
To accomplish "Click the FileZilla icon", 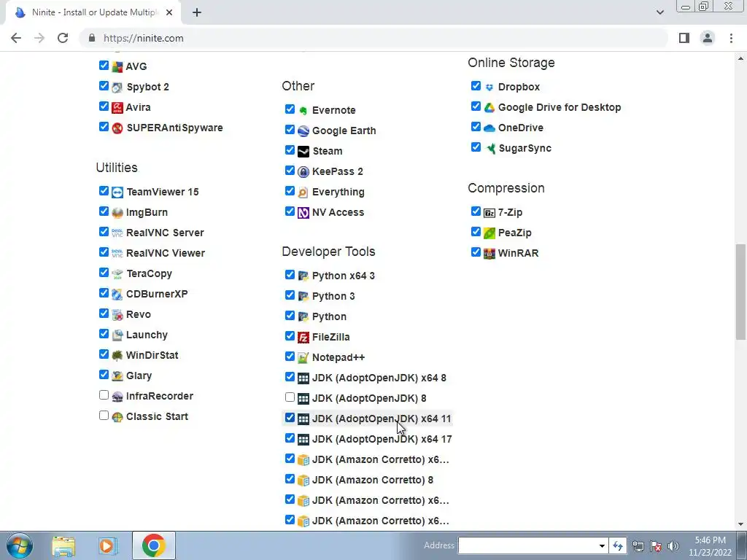I will click(303, 338).
